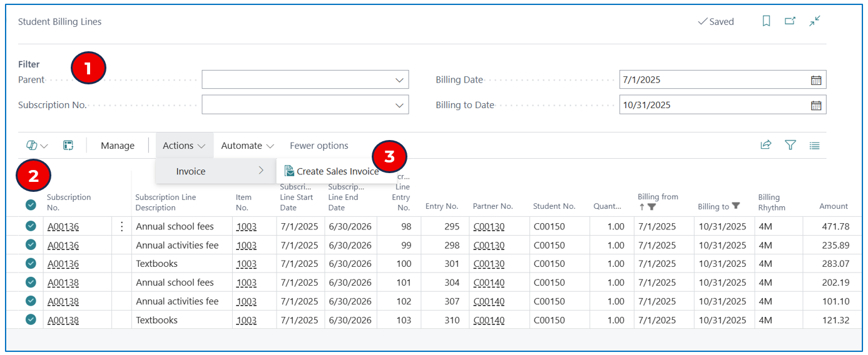Click the list view layout icon
Screen dimensions: 868x355
point(814,146)
